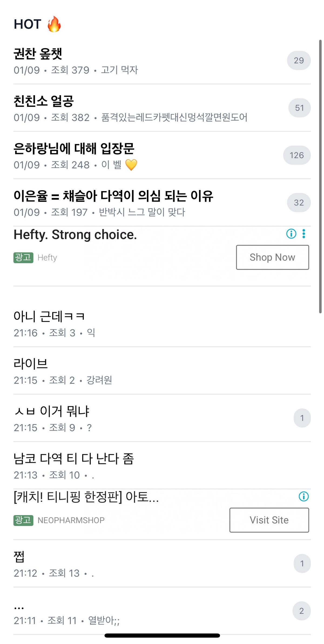The width and height of the screenshot is (324, 644).
Task: Open the post titled 친친소 얼공
Action: click(44, 101)
